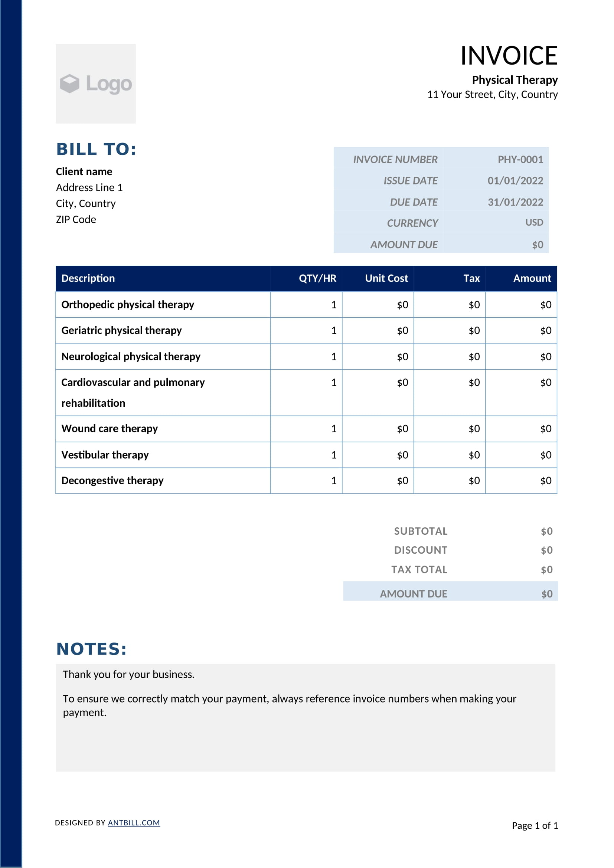Viewport: 614px width, 868px height.
Task: Select the due date 31/01/2022
Action: 515,202
